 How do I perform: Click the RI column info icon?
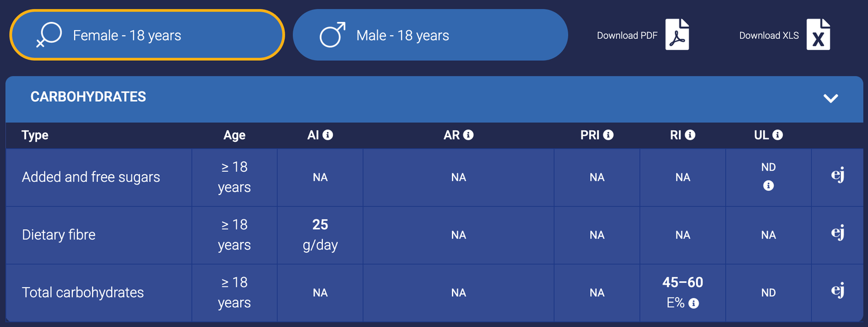[x=690, y=135]
